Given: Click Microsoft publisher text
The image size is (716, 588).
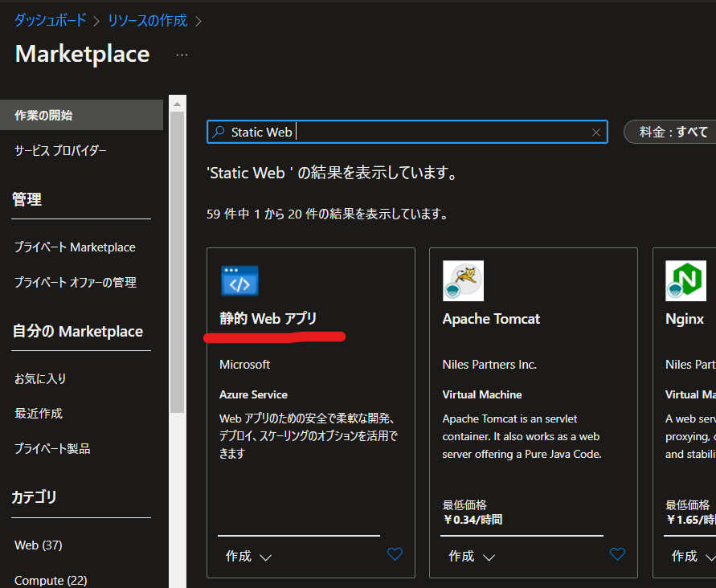Looking at the screenshot, I should pyautogui.click(x=245, y=365).
